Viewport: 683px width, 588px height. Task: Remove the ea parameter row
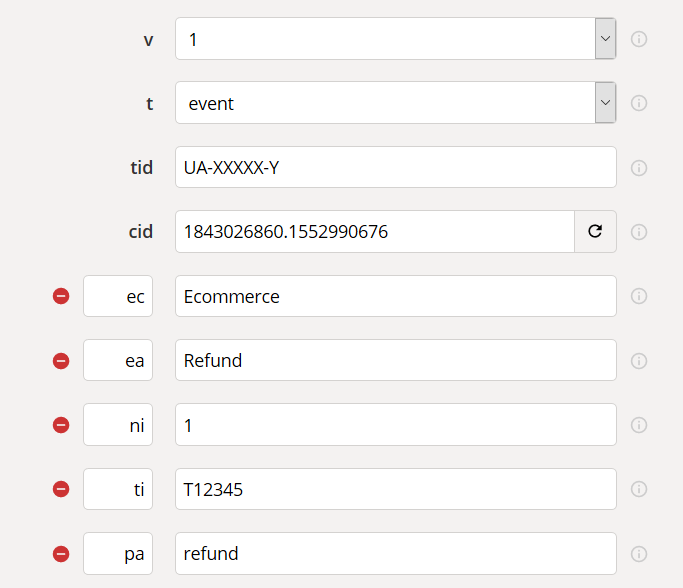tap(61, 361)
